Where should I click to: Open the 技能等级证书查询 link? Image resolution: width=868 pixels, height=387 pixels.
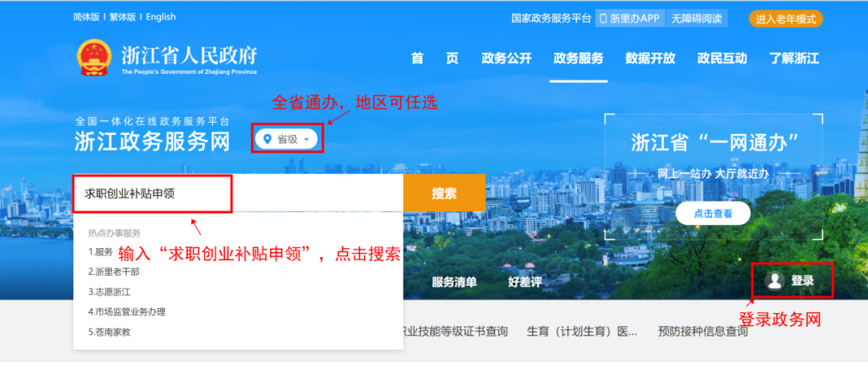pyautogui.click(x=457, y=332)
